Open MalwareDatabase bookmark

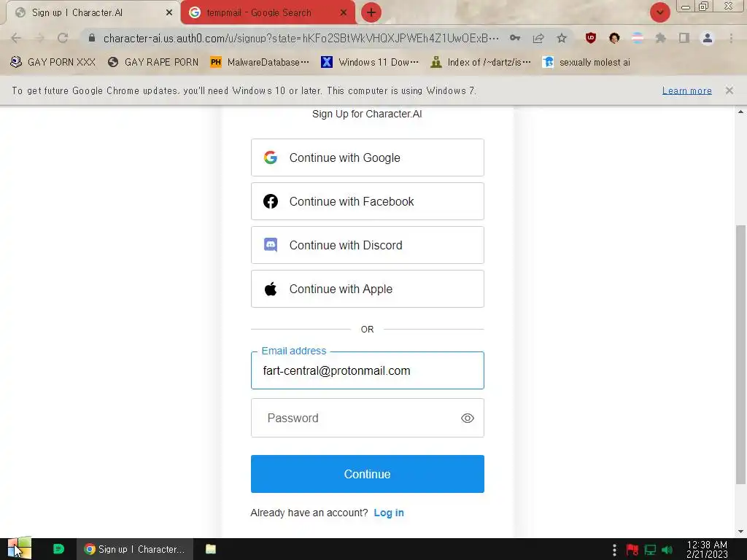(x=260, y=63)
